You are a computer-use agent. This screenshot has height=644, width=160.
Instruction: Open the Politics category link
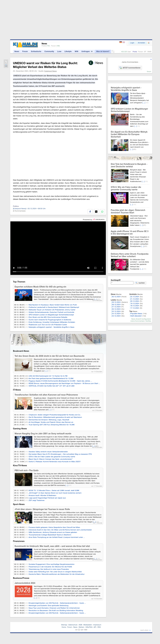tap(16, 206)
